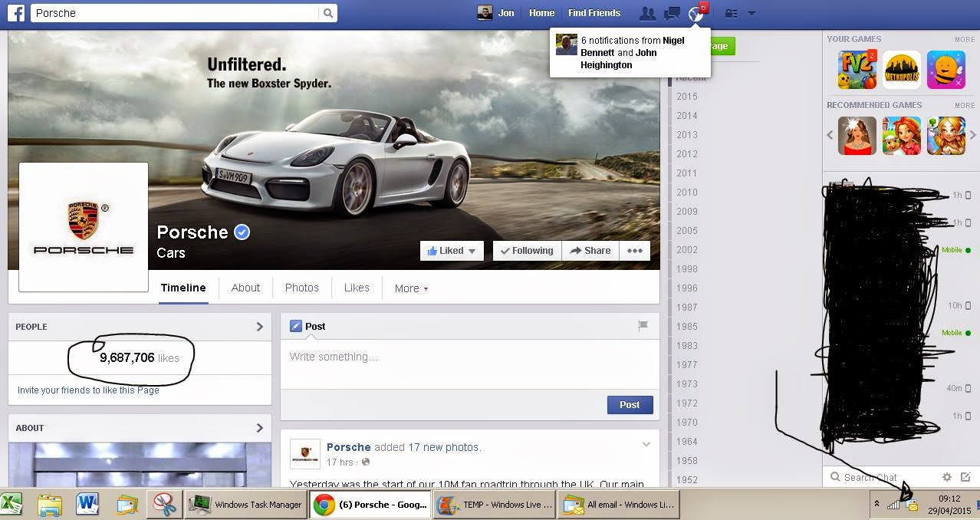Open the post options dropdown arrow
The width and height of the screenshot is (980, 520).
tap(646, 444)
